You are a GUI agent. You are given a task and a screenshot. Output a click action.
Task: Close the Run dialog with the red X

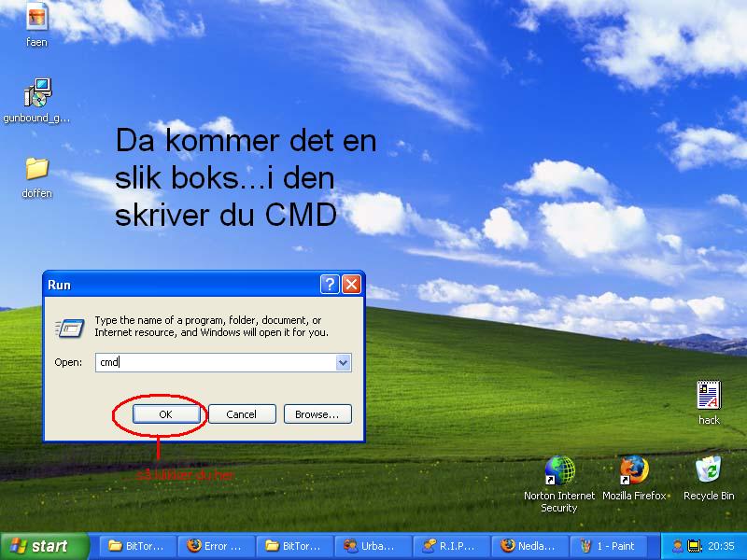pyautogui.click(x=352, y=285)
